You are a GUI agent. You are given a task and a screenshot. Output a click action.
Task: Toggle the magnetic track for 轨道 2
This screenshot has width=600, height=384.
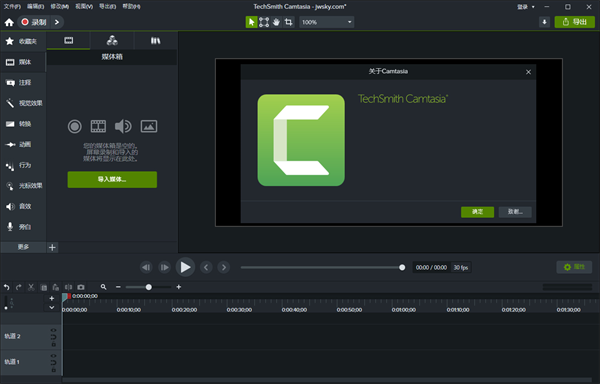coord(53,337)
